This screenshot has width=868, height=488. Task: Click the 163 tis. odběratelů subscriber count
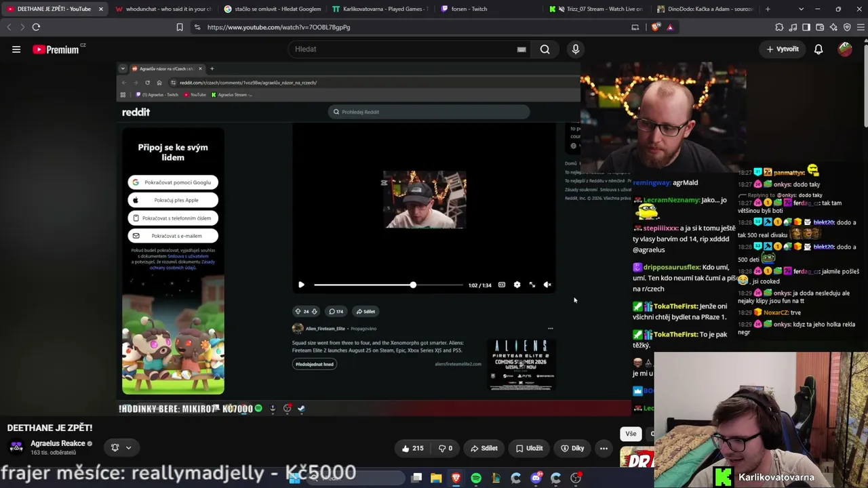click(x=53, y=453)
